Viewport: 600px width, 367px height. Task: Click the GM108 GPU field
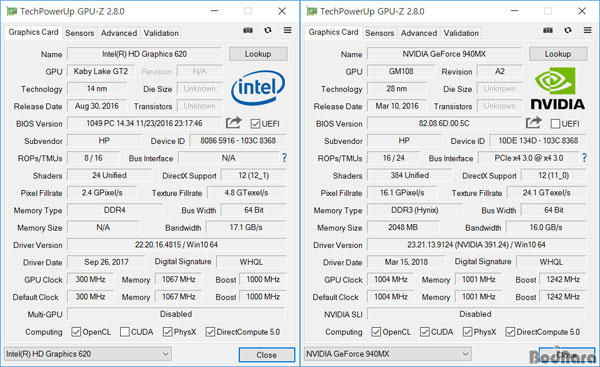pos(401,71)
